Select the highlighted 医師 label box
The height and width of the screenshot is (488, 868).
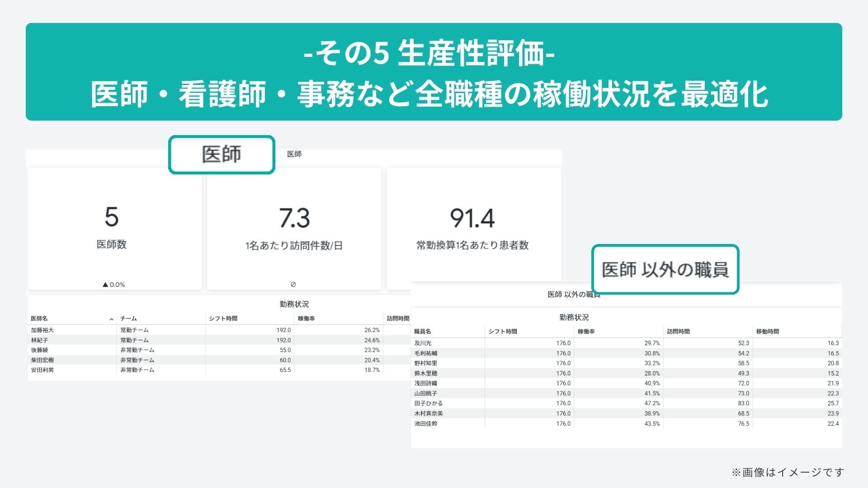tap(222, 155)
